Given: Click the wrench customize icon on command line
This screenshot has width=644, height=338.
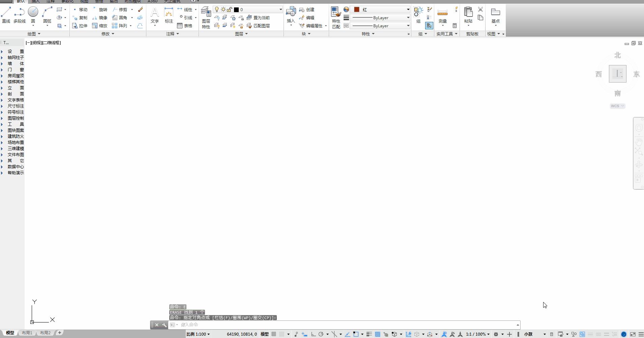Looking at the screenshot, I should pyautogui.click(x=164, y=325).
